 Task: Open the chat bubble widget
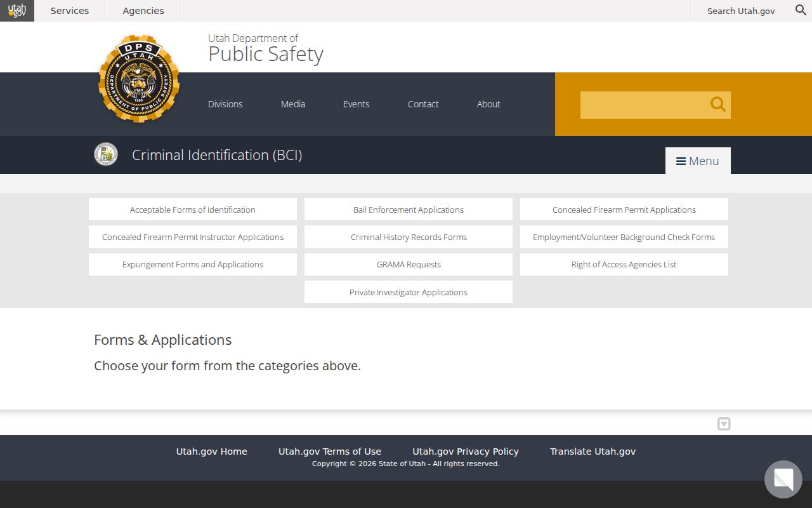point(783,479)
